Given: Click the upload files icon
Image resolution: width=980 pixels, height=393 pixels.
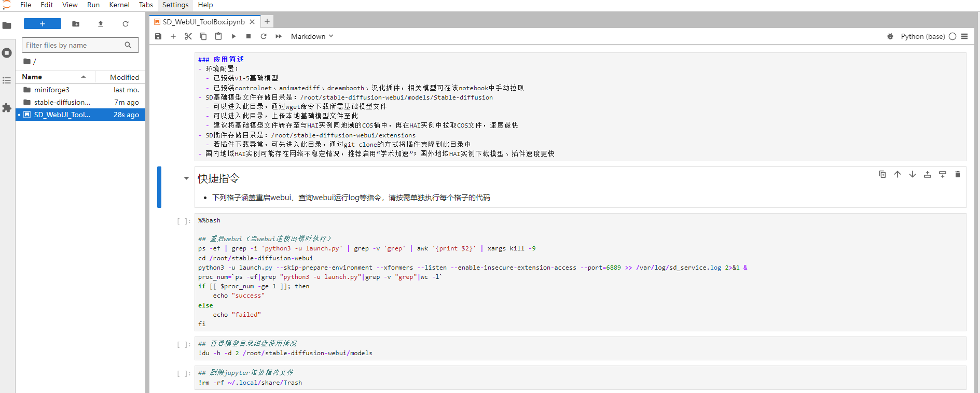Looking at the screenshot, I should click(x=101, y=24).
